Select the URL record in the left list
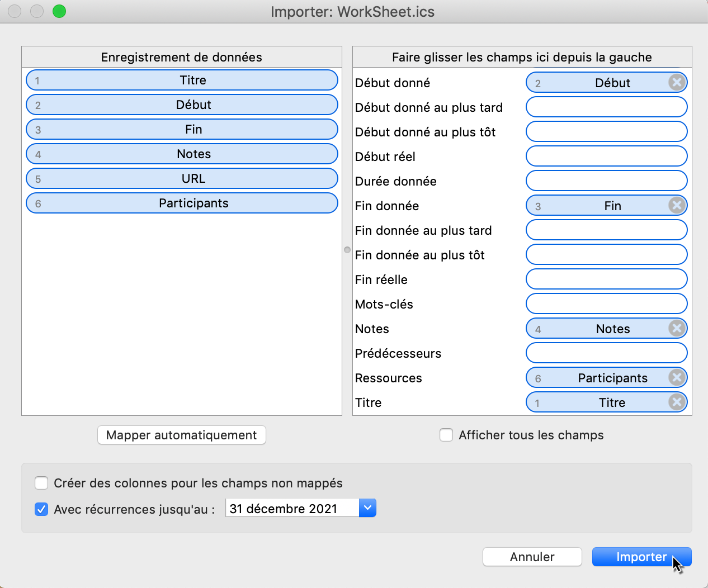This screenshot has height=588, width=708. (x=181, y=178)
